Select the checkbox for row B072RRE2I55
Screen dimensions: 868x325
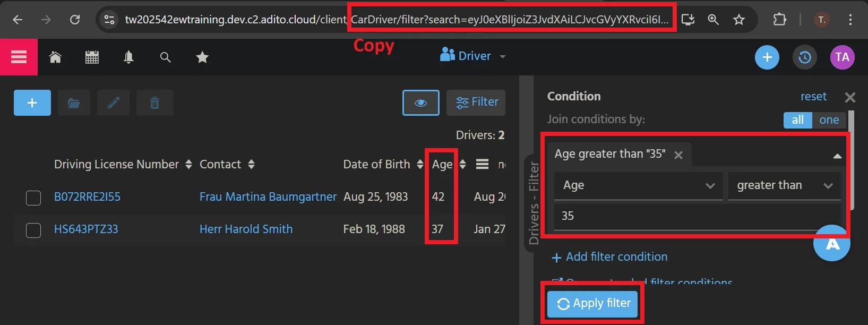[33, 198]
